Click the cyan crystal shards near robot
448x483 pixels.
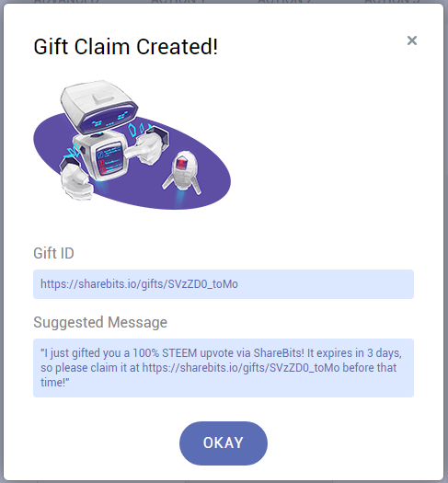pyautogui.click(x=139, y=129)
